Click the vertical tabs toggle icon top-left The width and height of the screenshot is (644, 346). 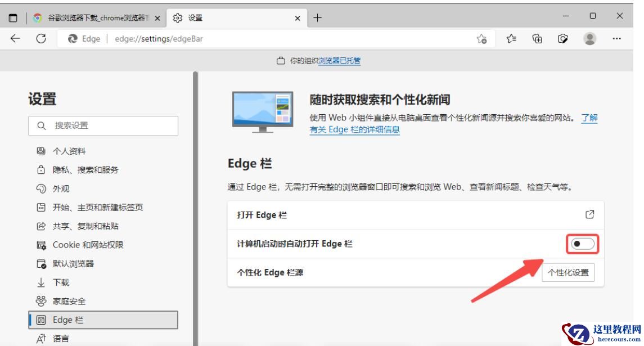[x=13, y=17]
